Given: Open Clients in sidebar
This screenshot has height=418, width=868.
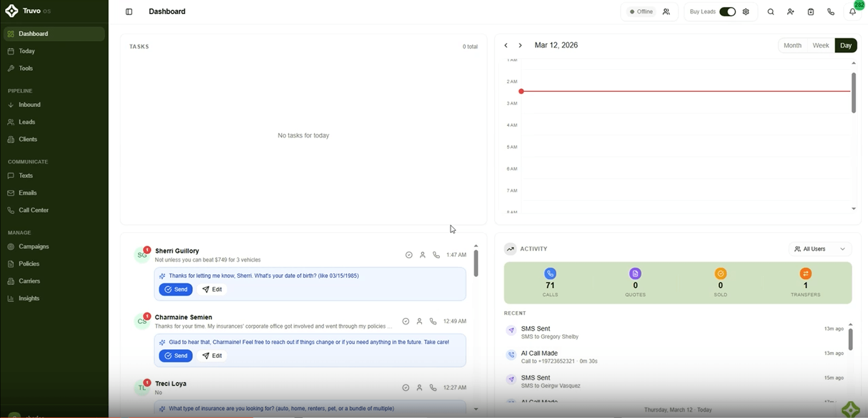Looking at the screenshot, I should click(54, 139).
